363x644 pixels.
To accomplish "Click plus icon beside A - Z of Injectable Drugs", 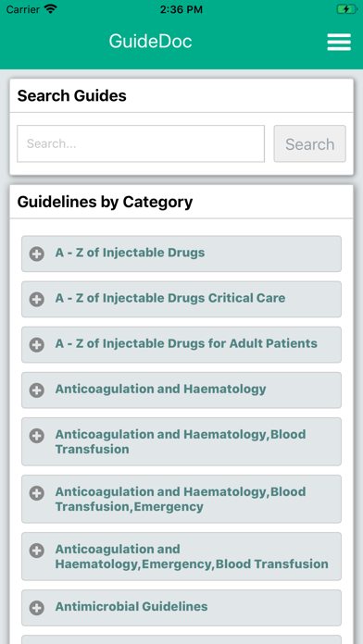I will click(x=37, y=254).
